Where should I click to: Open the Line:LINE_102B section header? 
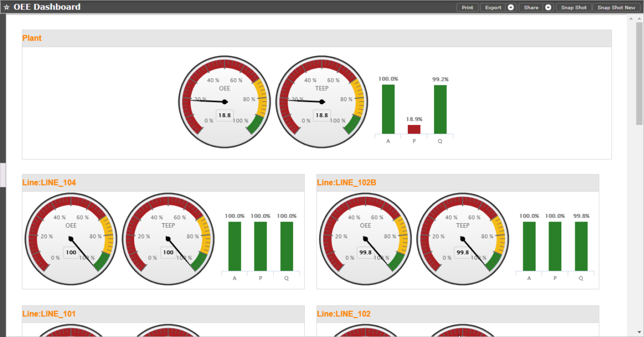tap(346, 182)
